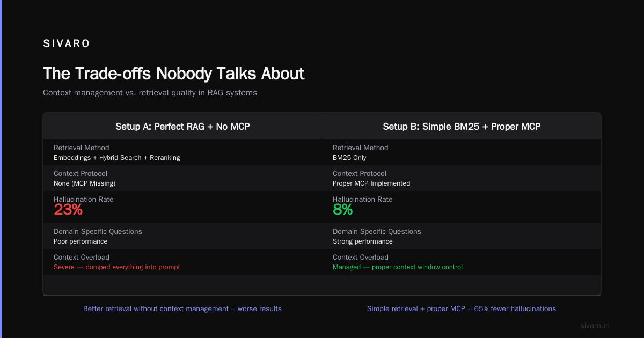The image size is (644, 338).
Task: Open the sivaro.in link
Action: (x=595, y=326)
